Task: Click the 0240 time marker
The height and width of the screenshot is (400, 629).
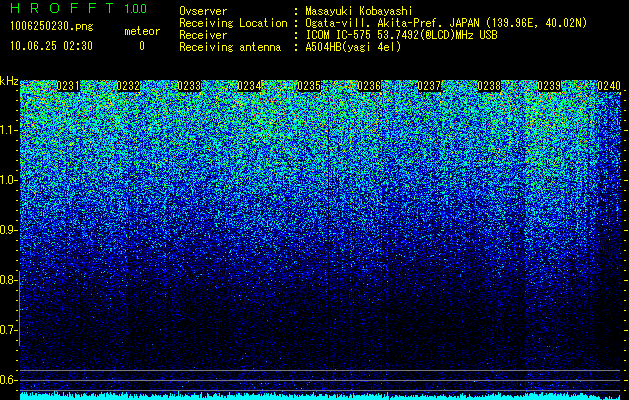Action: (609, 86)
